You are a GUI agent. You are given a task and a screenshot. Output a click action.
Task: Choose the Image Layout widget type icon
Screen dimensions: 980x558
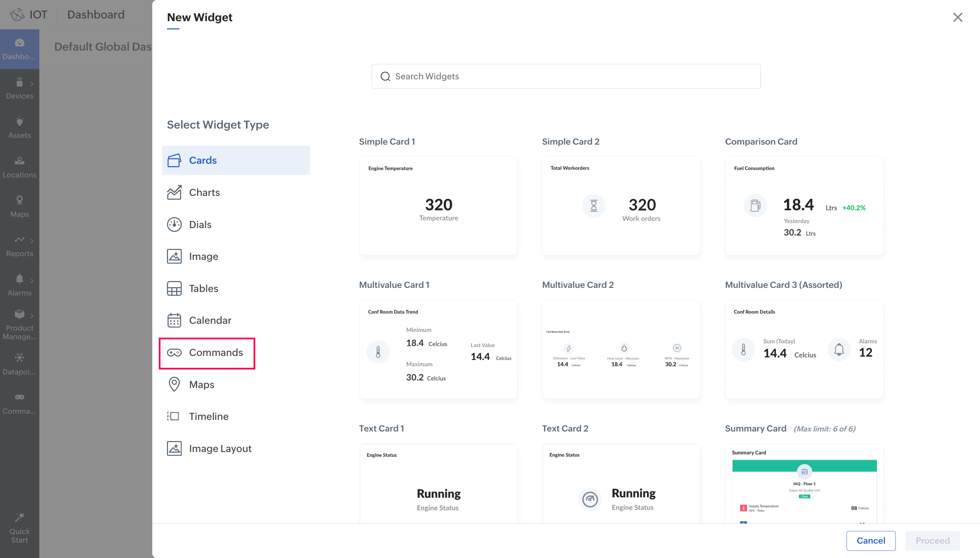[174, 448]
